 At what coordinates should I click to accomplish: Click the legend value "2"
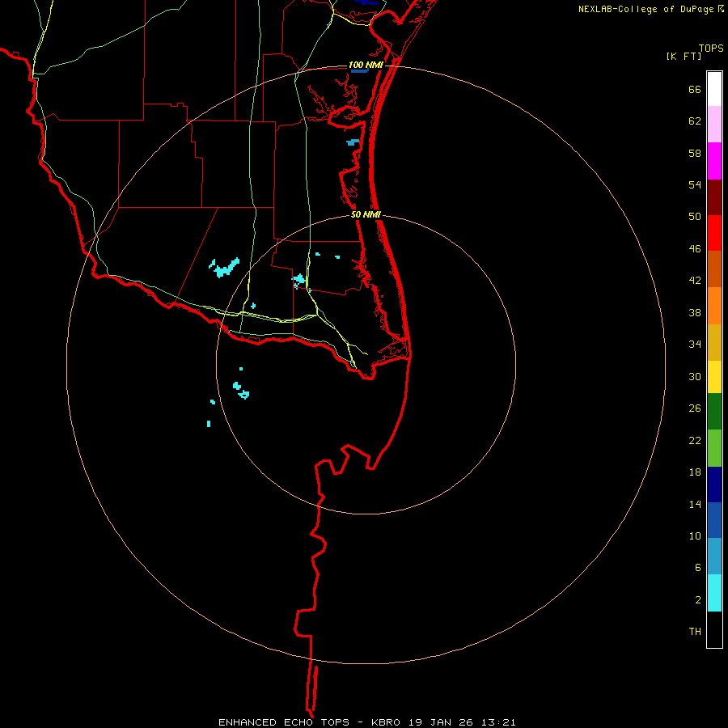pos(697,600)
